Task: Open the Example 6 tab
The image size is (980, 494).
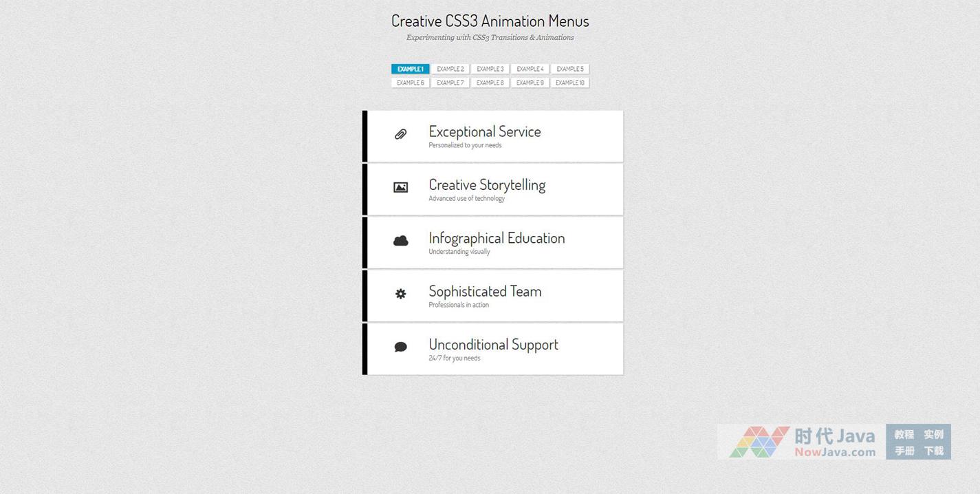Action: click(x=411, y=83)
